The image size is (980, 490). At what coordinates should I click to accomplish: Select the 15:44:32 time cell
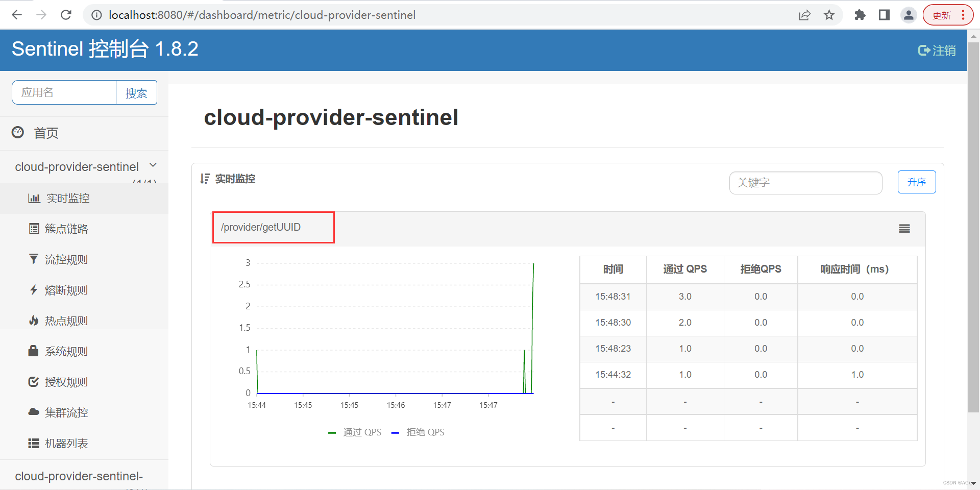(613, 375)
